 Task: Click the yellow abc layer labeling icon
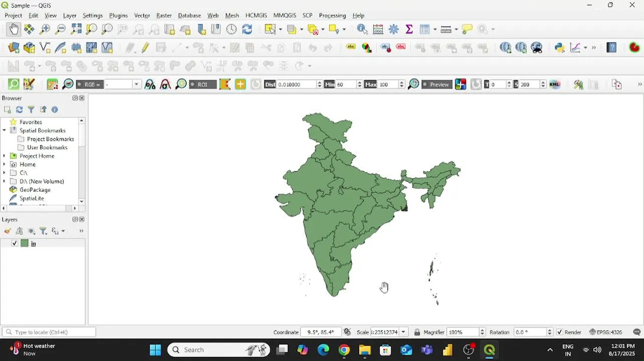(351, 47)
